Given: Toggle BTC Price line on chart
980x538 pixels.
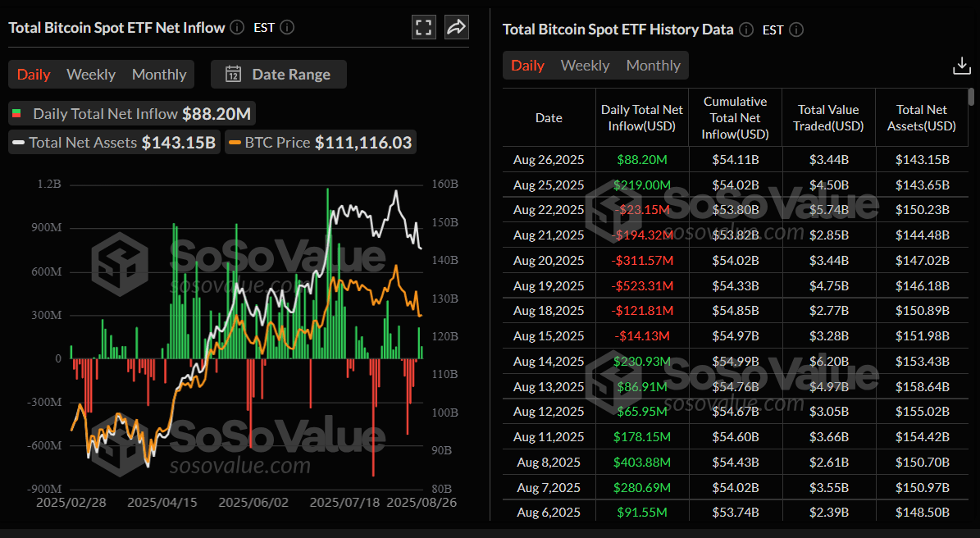Looking at the screenshot, I should click(x=320, y=143).
